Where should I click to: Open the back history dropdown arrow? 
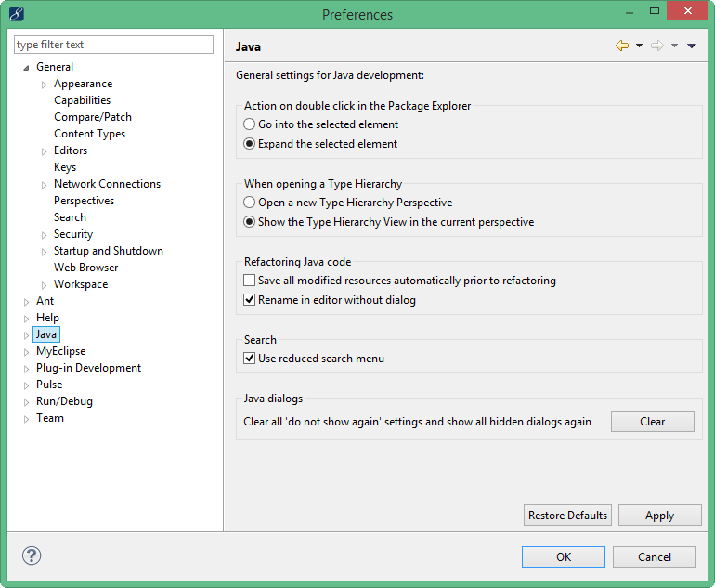[x=639, y=46]
